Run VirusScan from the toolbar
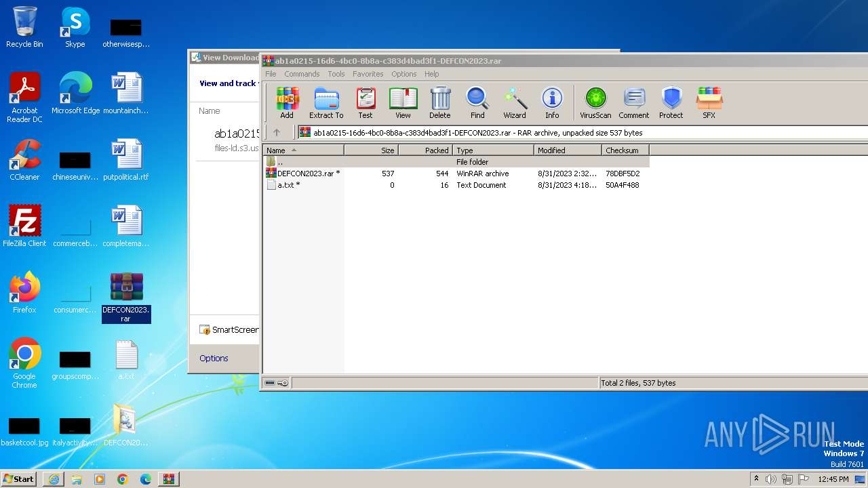The height and width of the screenshot is (488, 868). click(595, 103)
